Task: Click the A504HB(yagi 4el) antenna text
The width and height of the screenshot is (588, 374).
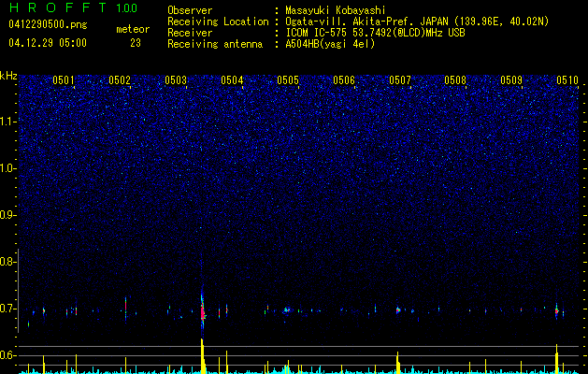Action: [330, 45]
